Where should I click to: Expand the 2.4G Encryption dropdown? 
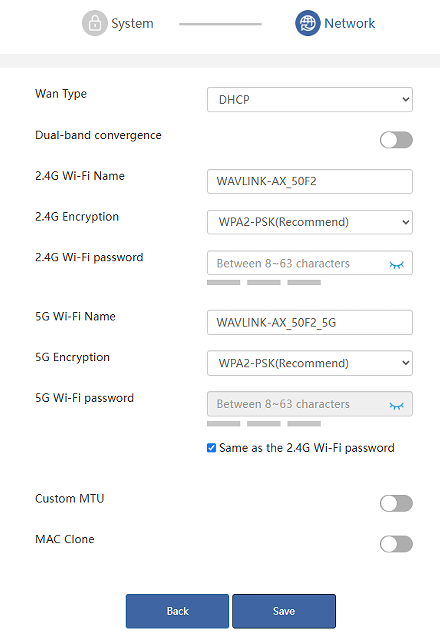(310, 222)
